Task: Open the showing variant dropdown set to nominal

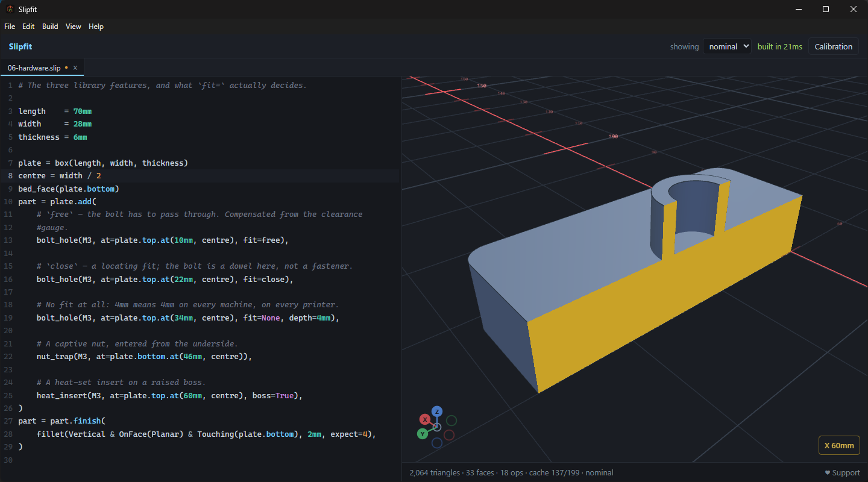Action: tap(727, 46)
